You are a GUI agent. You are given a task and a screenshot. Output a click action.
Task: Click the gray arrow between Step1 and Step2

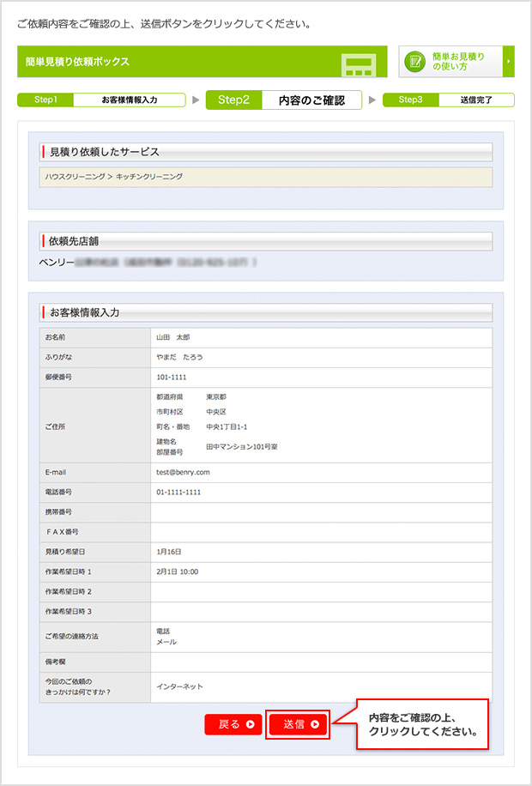[x=196, y=100]
